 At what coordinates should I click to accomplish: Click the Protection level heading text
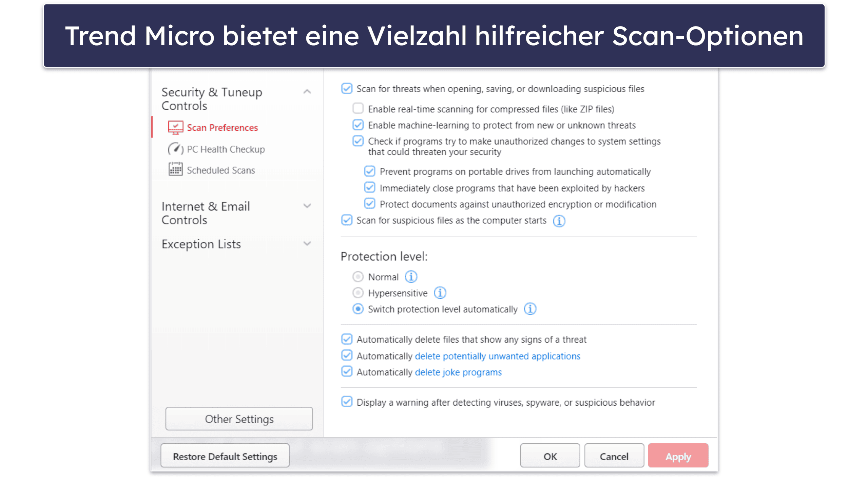click(x=384, y=256)
